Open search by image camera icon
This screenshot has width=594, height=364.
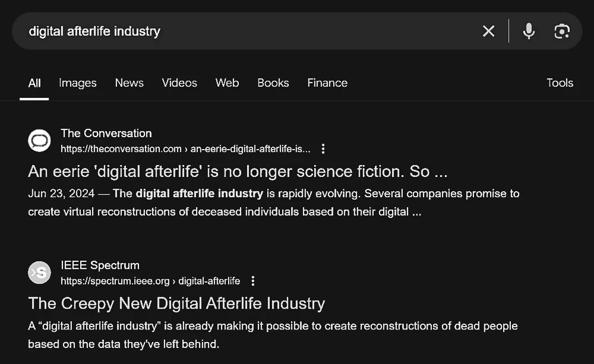(561, 31)
